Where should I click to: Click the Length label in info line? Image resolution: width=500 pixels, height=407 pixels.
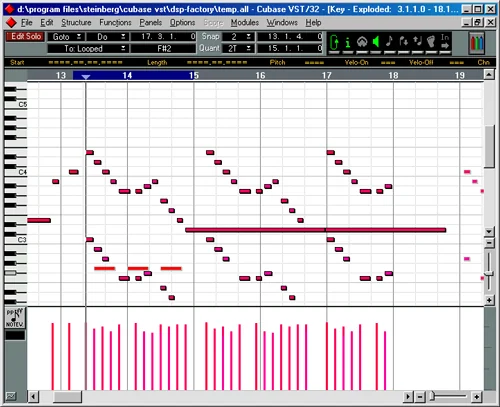(x=157, y=62)
